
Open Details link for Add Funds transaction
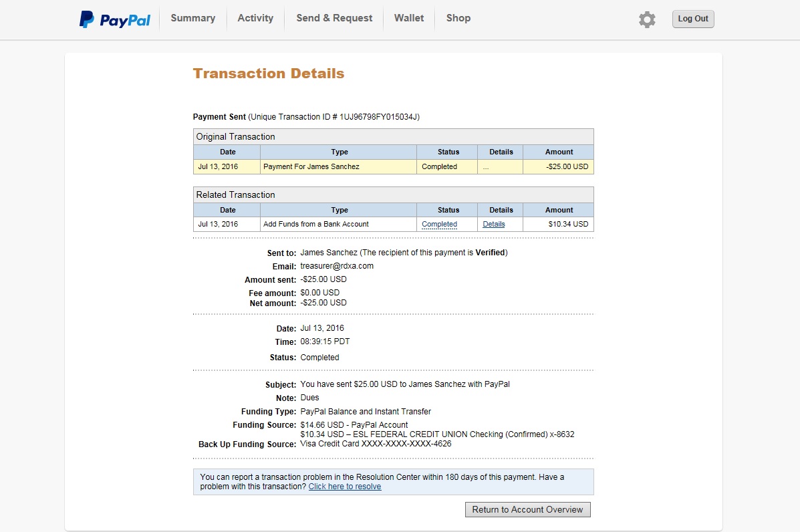[x=493, y=225]
